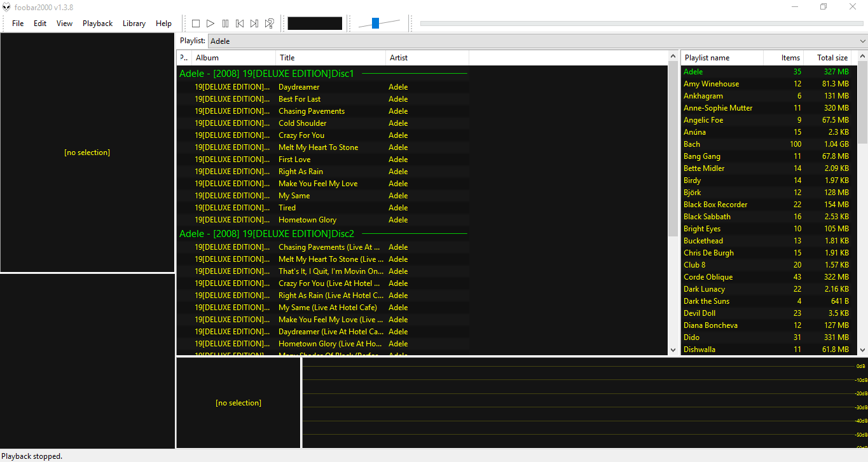868x462 pixels.
Task: Open the Angelic Foe playlist
Action: point(769,120)
